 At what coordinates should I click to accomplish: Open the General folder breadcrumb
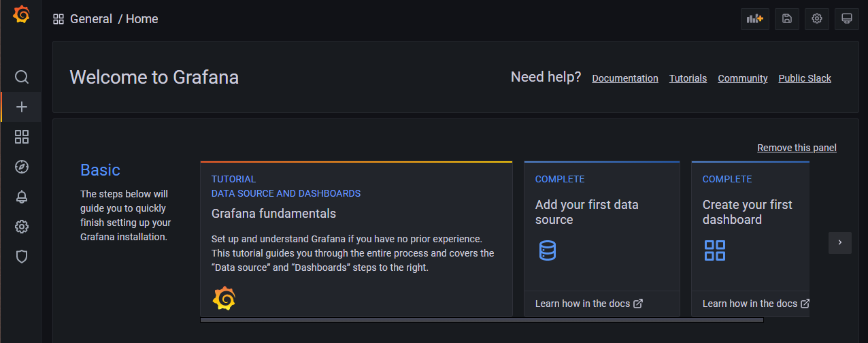(x=91, y=19)
